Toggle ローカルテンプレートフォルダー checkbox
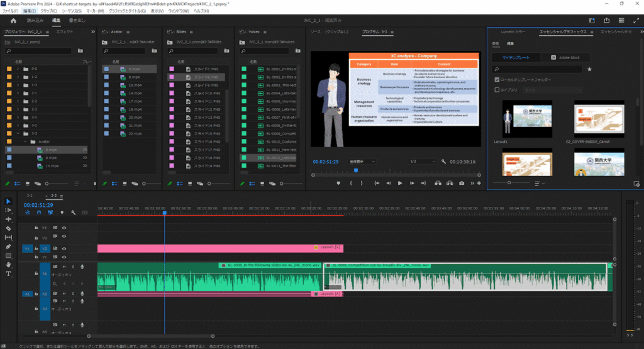The width and height of the screenshot is (644, 349). tap(497, 80)
